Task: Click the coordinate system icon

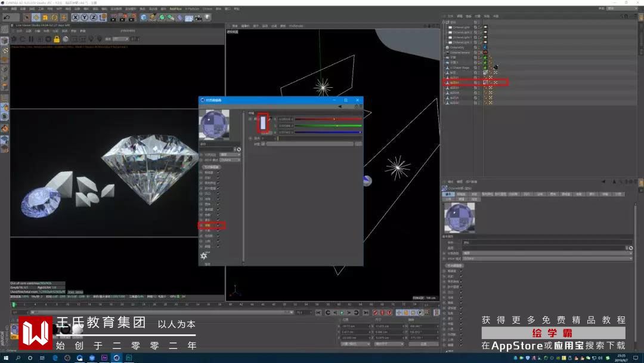Action: (103, 17)
